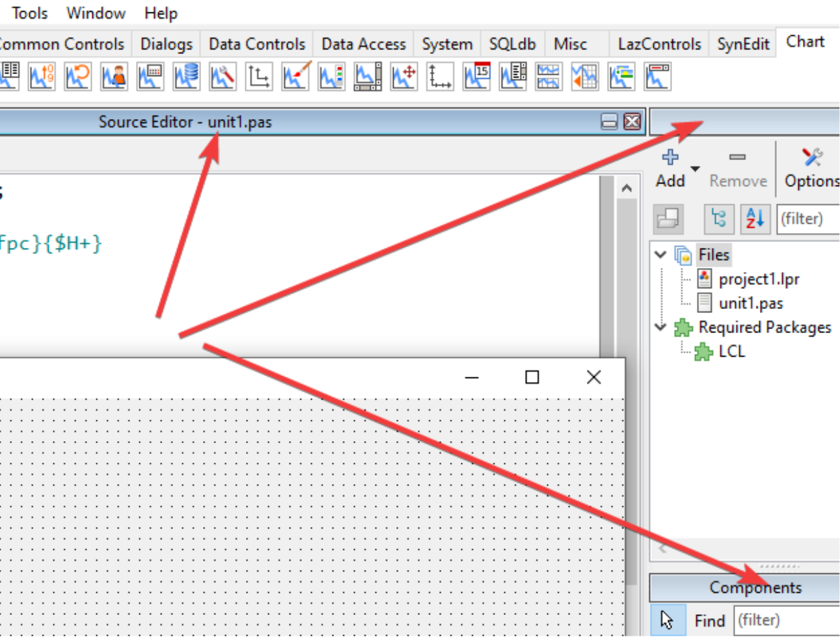Screen dimensions: 840x637
Task: Activate the selection pointer tool in Components
Action: point(667,620)
